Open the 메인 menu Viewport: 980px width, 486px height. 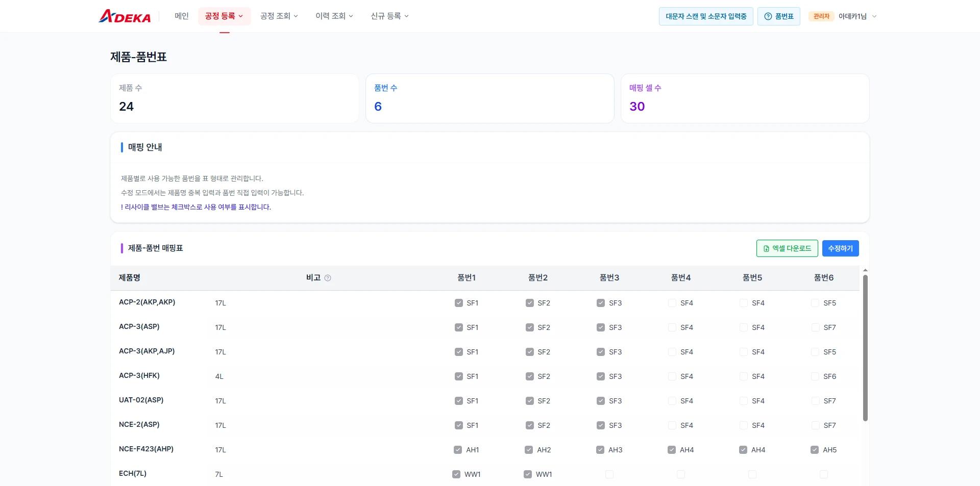click(182, 16)
